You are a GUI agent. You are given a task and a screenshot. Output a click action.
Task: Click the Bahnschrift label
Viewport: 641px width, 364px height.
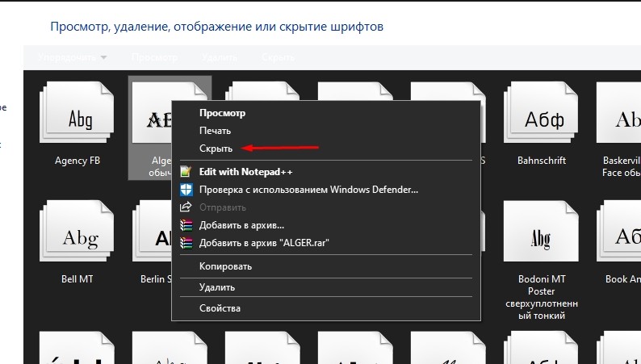point(542,161)
